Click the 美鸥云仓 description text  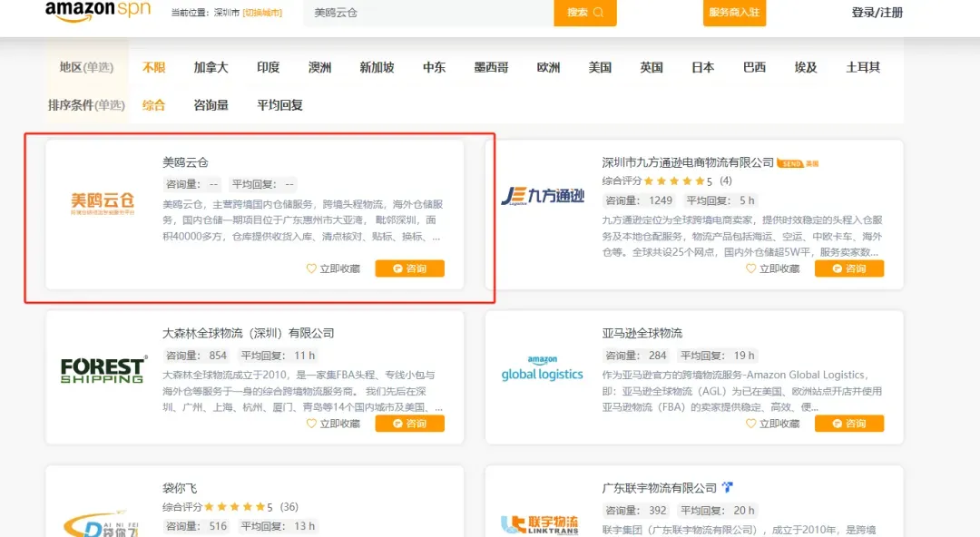tap(302, 220)
